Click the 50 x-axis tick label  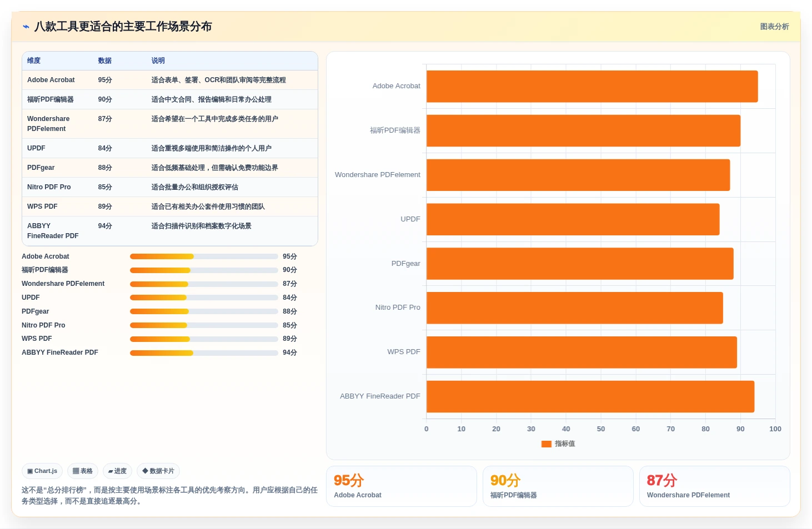click(x=601, y=429)
